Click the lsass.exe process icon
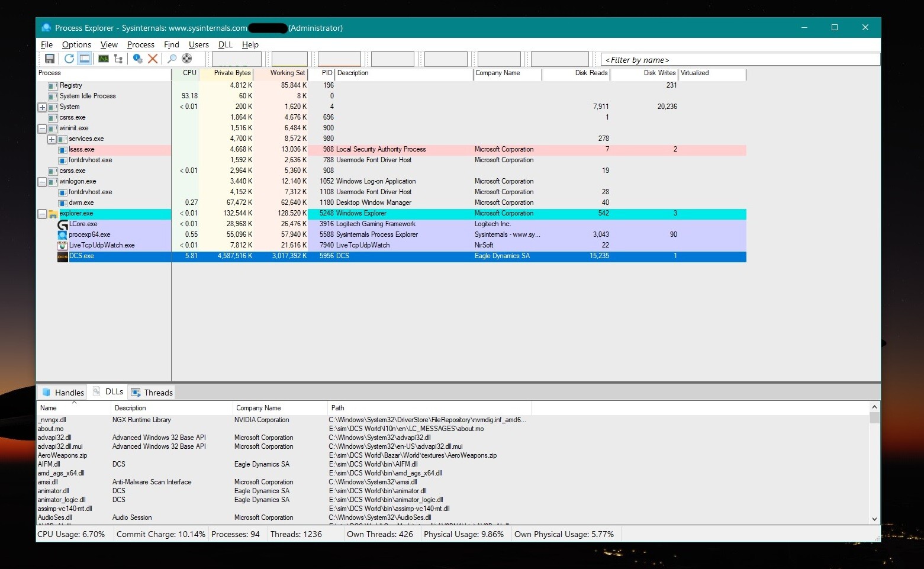Image resolution: width=924 pixels, height=569 pixels. click(63, 150)
